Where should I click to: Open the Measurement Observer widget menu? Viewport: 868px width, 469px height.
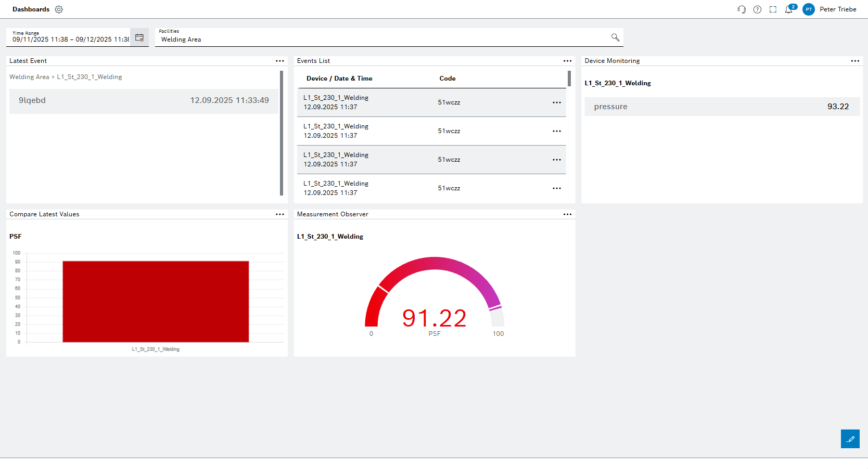[568, 214]
